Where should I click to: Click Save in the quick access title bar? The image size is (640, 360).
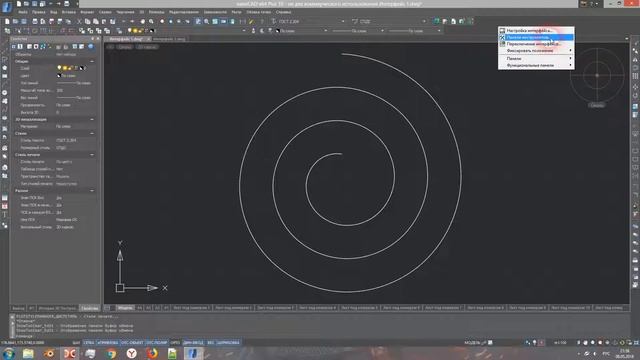tap(35, 4)
